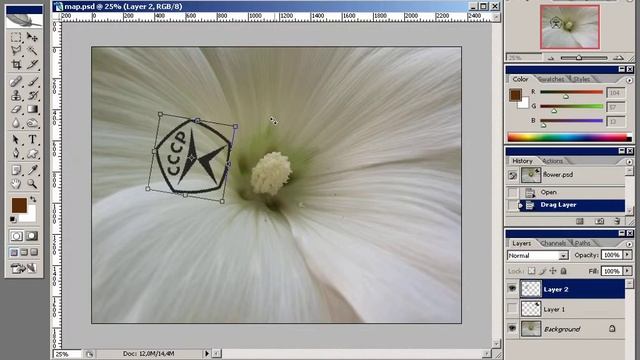Viewport: 640px width, 360px height.
Task: Click zoom in button in Navigator
Action: click(619, 58)
